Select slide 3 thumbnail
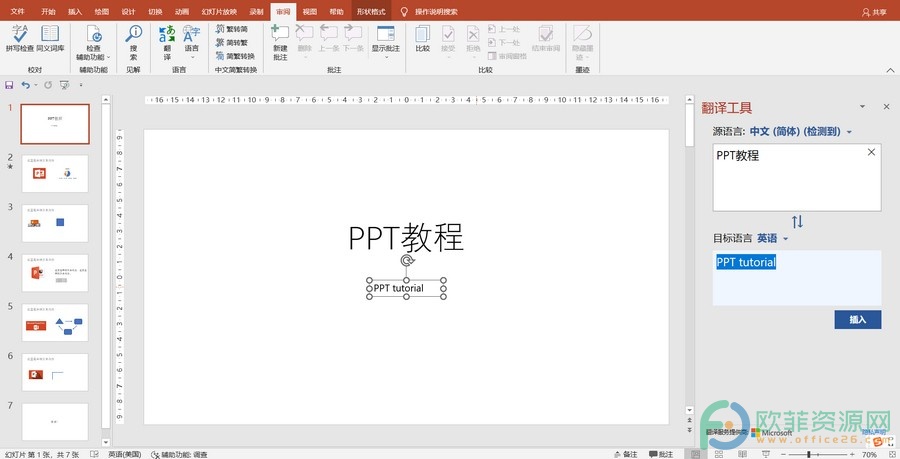900x459 pixels. pos(55,223)
